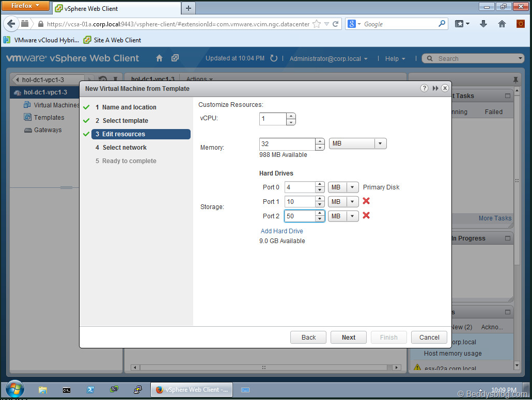Decrease Port 1 size stepper down
The width and height of the screenshot is (532, 400).
pos(320,205)
